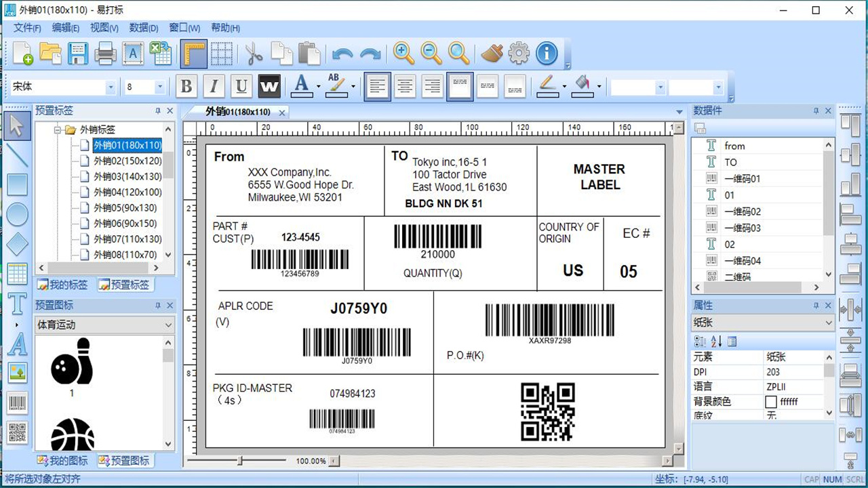
Task: Click the bowling icon thumbnail
Action: (x=72, y=361)
